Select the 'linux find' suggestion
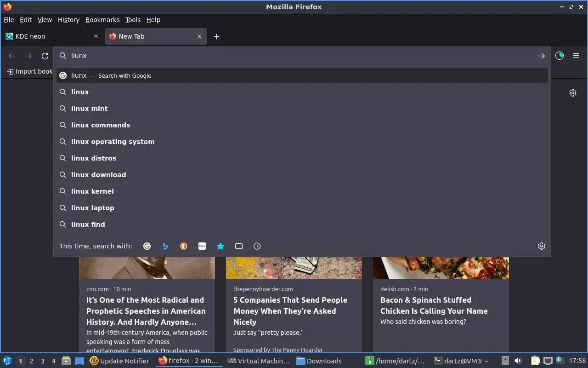 pyautogui.click(x=302, y=224)
